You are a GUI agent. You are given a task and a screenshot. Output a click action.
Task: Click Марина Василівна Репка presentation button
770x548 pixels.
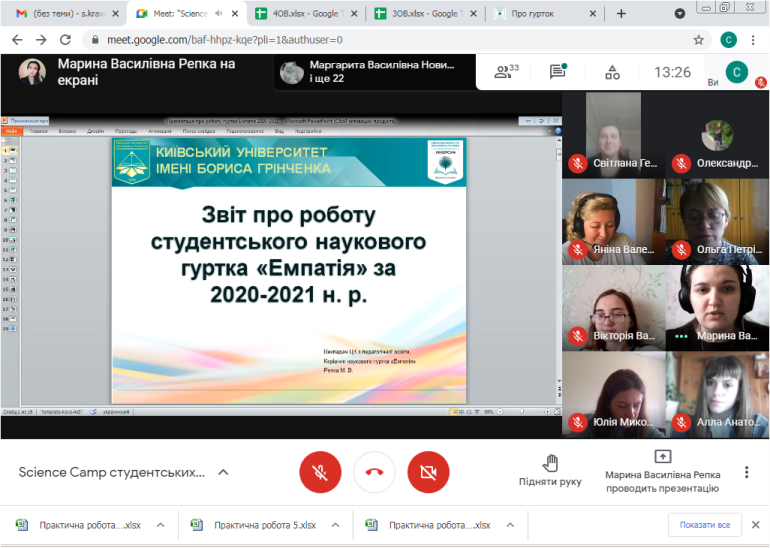[662, 472]
